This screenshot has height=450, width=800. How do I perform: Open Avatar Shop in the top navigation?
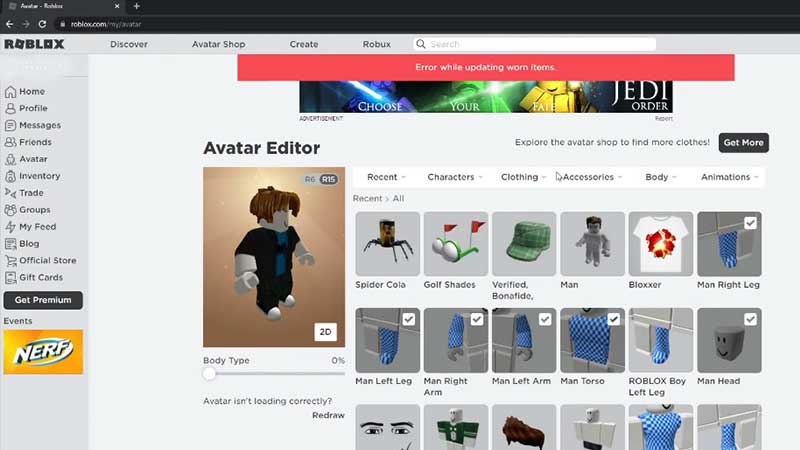[218, 44]
